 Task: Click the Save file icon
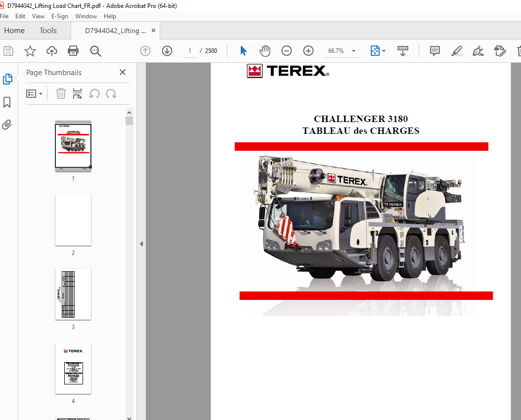pos(8,51)
